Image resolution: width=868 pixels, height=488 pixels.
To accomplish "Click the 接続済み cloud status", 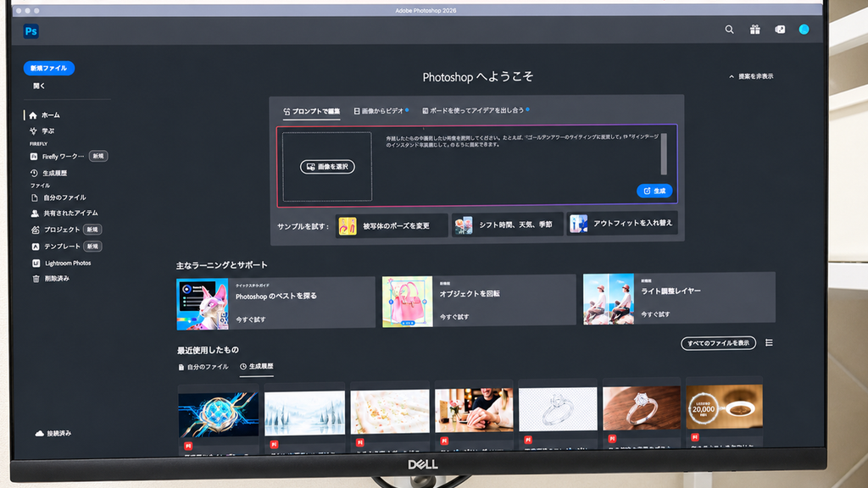I will [x=53, y=433].
